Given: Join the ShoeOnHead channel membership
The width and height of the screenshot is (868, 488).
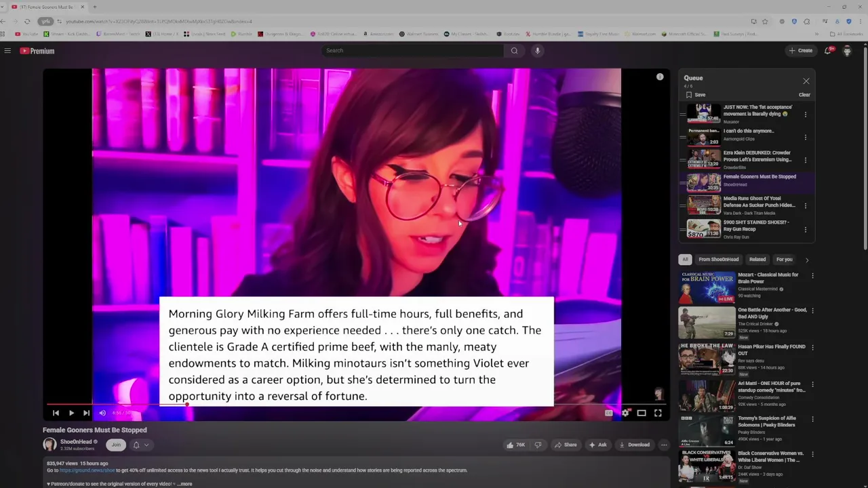Looking at the screenshot, I should tap(116, 445).
